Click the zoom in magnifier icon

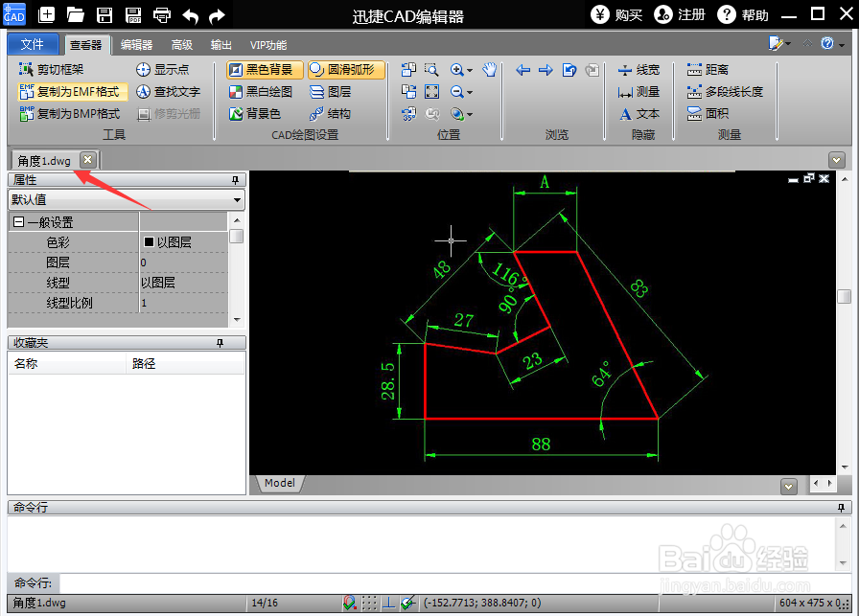456,70
